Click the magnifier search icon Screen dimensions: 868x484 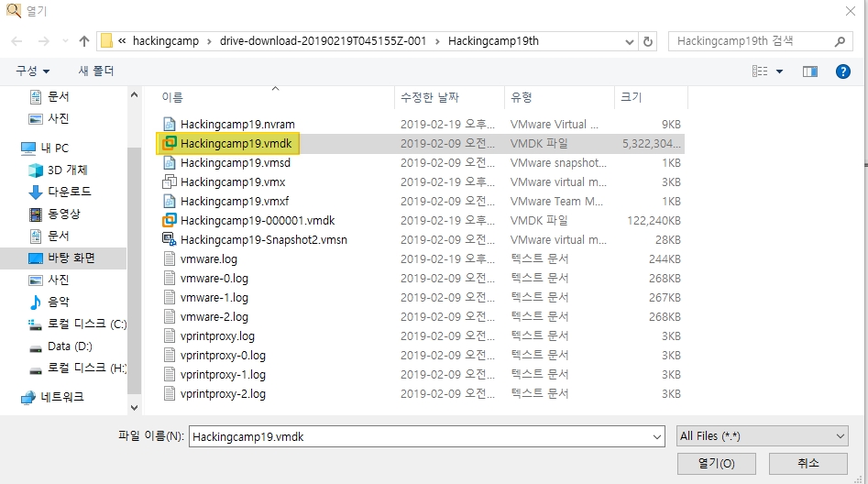tap(840, 41)
